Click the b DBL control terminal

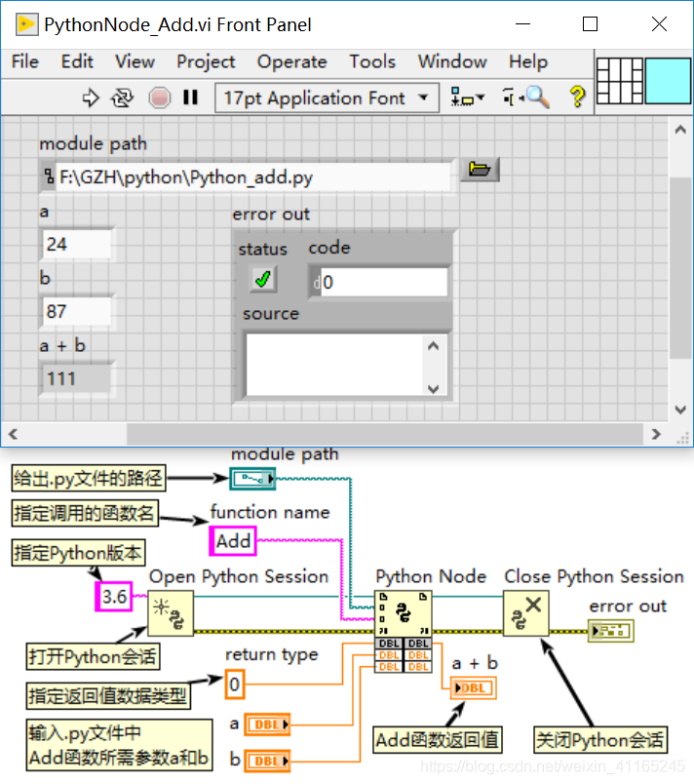point(267,761)
